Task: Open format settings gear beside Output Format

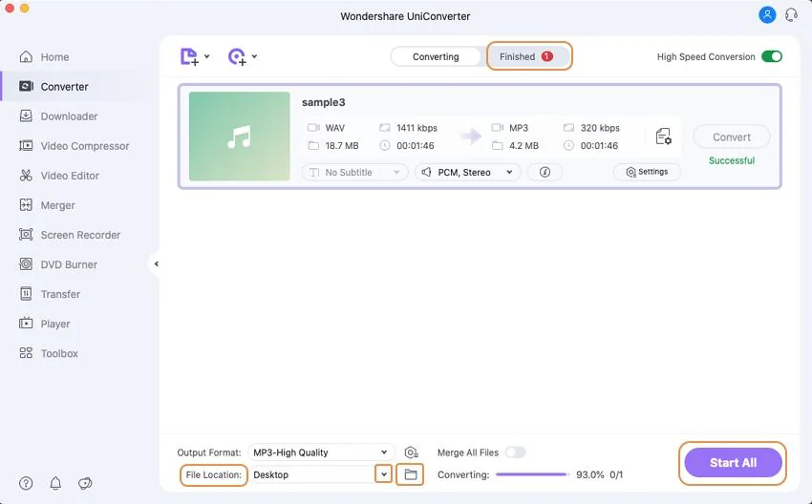Action: click(411, 452)
